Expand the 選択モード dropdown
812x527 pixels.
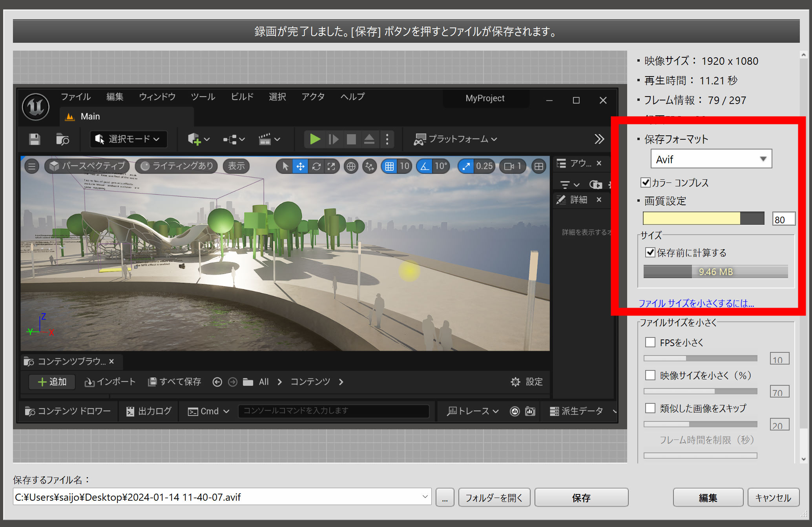(x=129, y=139)
